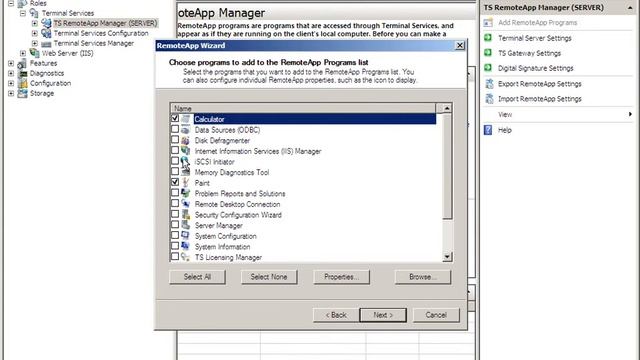Screen dimensions: 640x360
Task: Expand the Configuration tree node
Action: tap(11, 83)
